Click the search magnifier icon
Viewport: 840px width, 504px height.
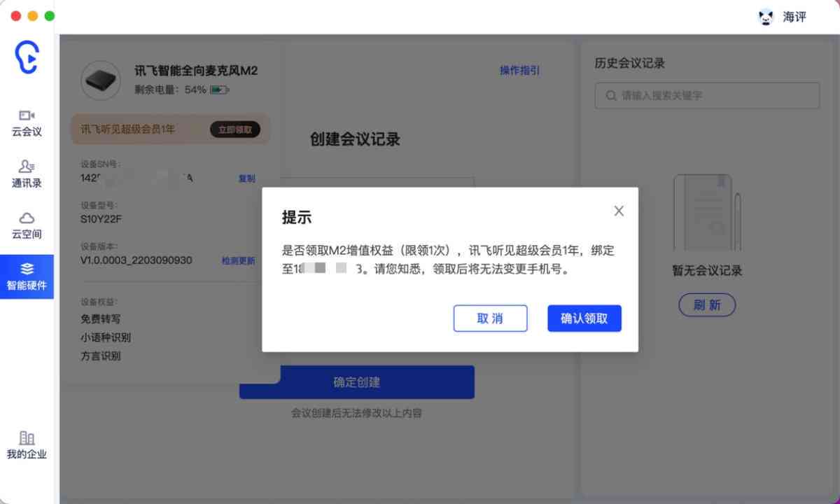611,95
